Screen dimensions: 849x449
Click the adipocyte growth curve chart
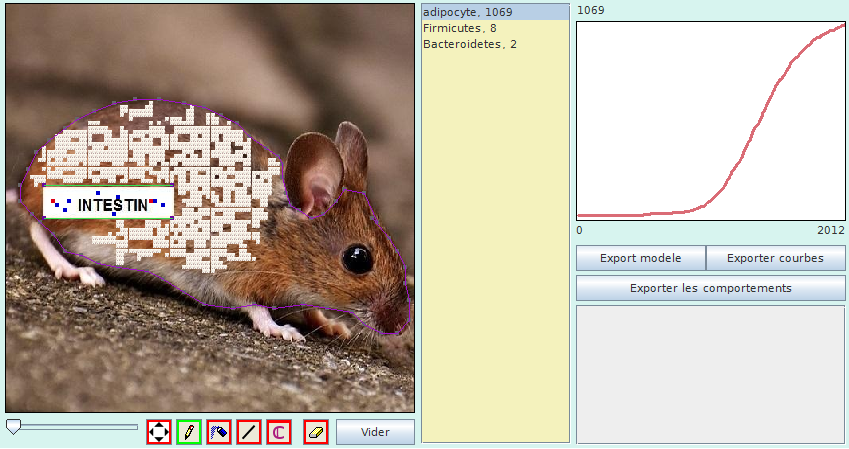click(x=710, y=120)
